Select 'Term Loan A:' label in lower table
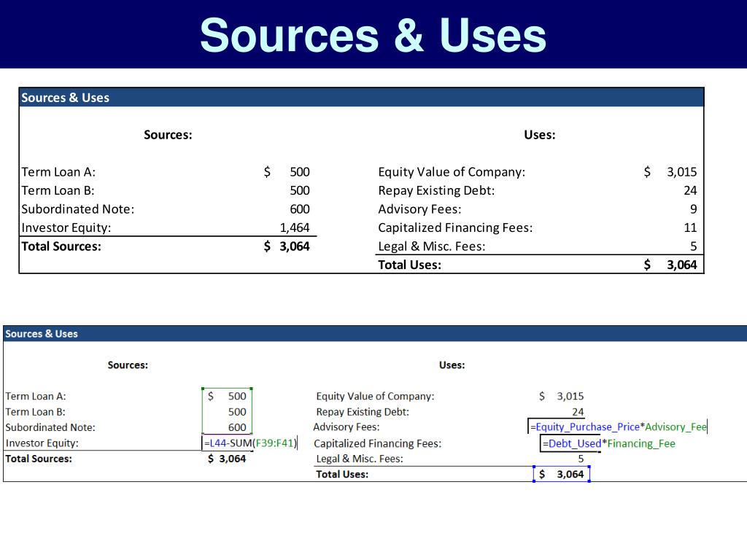Screen dimensions: 747x560 (36, 396)
